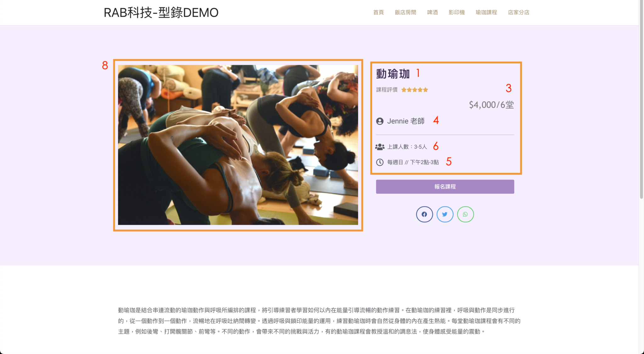The height and width of the screenshot is (354, 644).
Task: Click the page's vertical scrollbar thumb
Action: pos(641,101)
